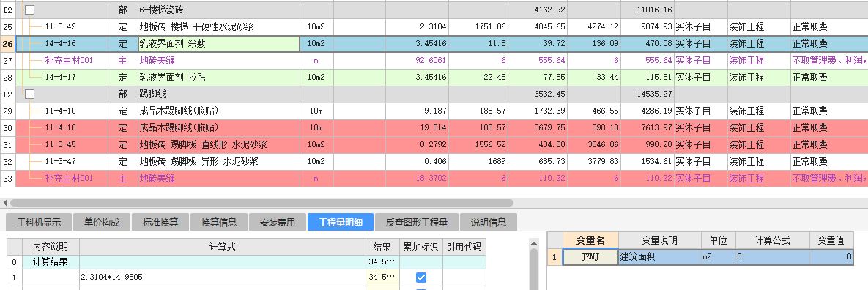
Task: Click unit cell 10m in row 29
Action: click(x=316, y=111)
